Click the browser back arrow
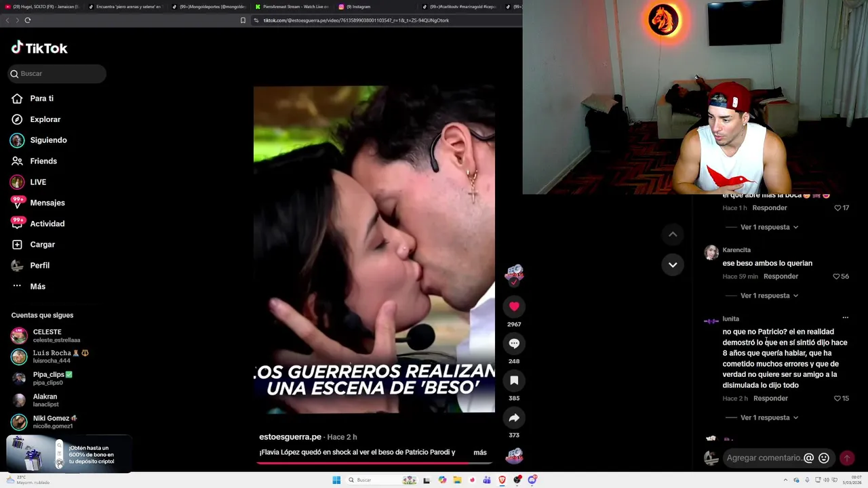 tap(7, 20)
